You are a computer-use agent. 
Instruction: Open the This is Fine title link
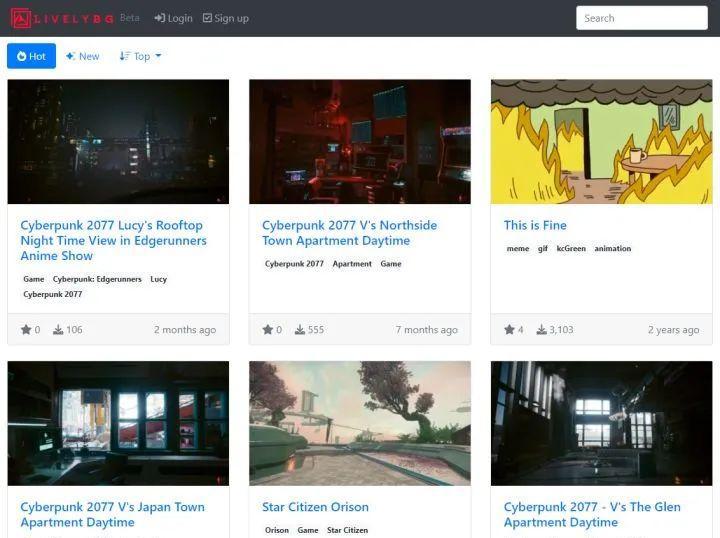click(x=535, y=225)
